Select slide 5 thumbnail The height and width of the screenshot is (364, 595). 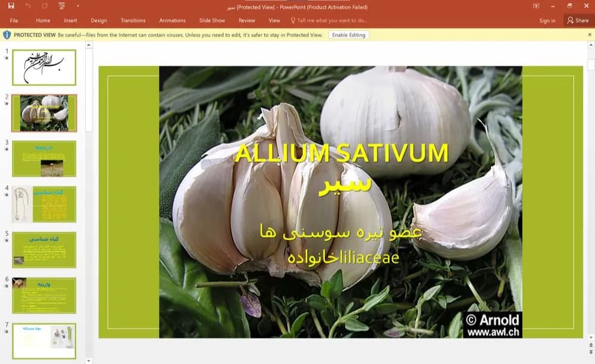44,250
